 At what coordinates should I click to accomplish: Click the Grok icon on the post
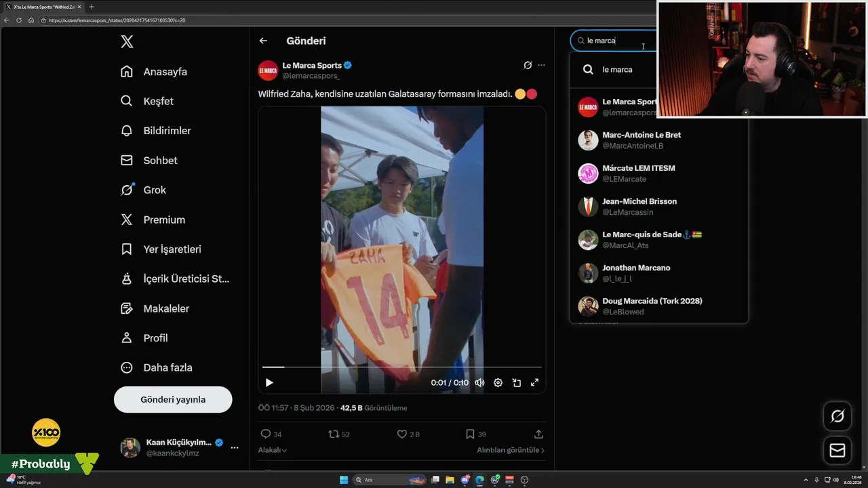[528, 65]
